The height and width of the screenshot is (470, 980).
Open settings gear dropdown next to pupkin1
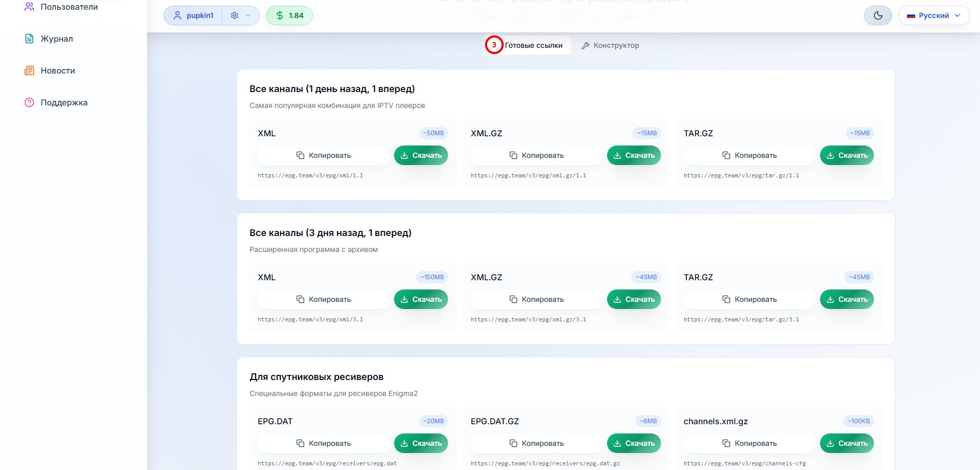[x=240, y=15]
